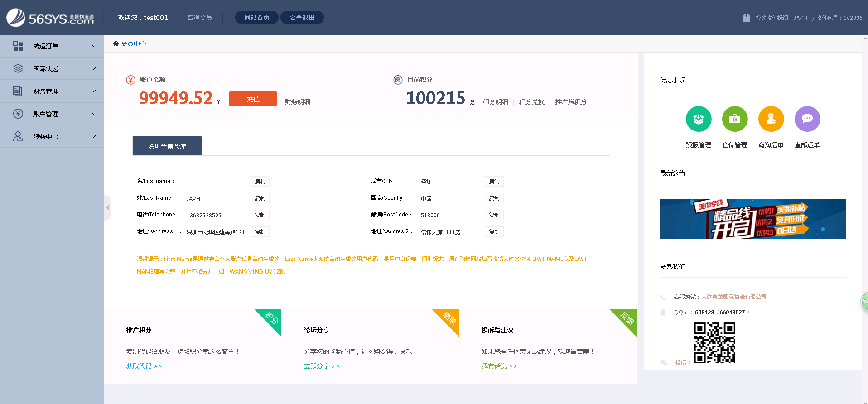
Task: Open the 服务中心 sidebar menu
Action: click(x=52, y=137)
